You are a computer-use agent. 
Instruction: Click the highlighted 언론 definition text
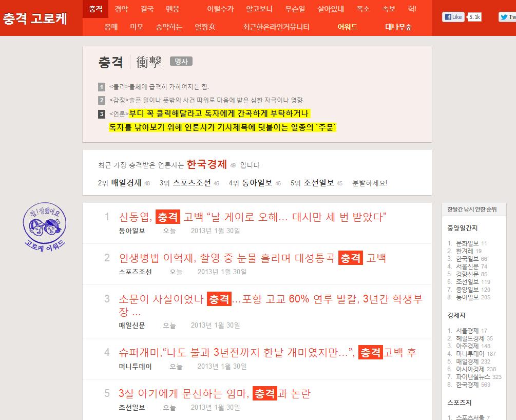[222, 121]
